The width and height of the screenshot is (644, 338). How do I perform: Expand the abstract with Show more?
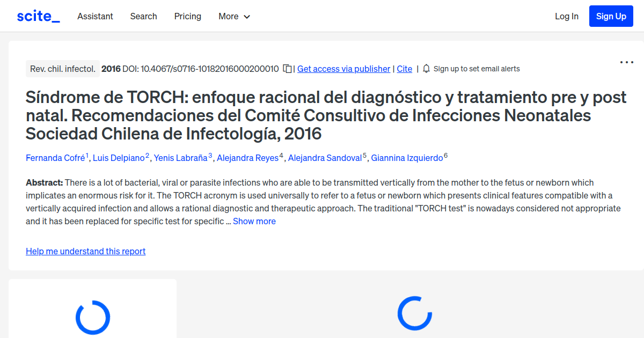(254, 221)
